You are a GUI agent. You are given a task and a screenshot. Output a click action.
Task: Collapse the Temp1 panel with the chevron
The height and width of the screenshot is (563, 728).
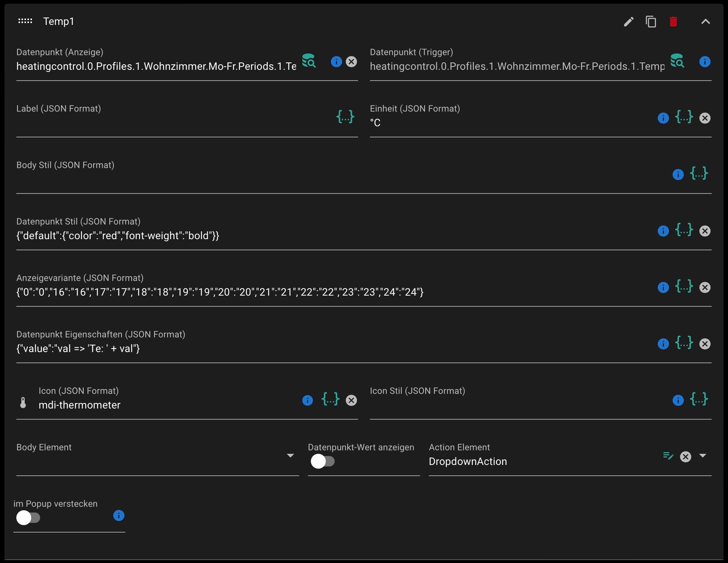[705, 22]
